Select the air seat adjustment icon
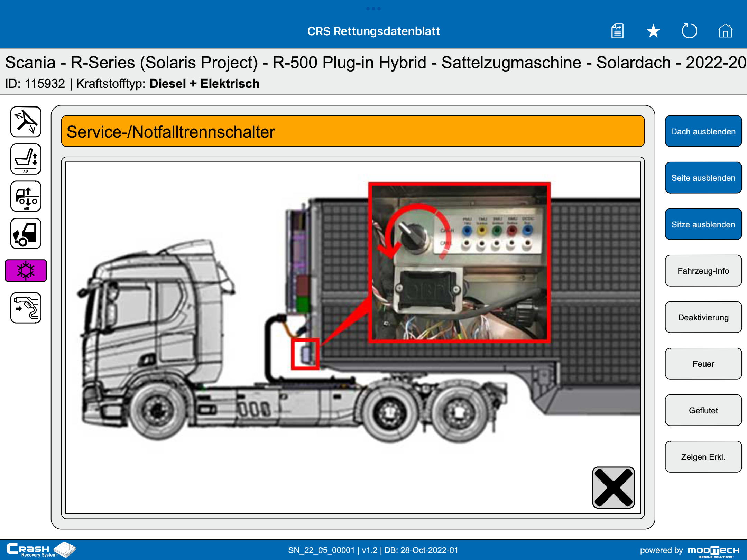Viewport: 747px width, 560px height. 26,159
